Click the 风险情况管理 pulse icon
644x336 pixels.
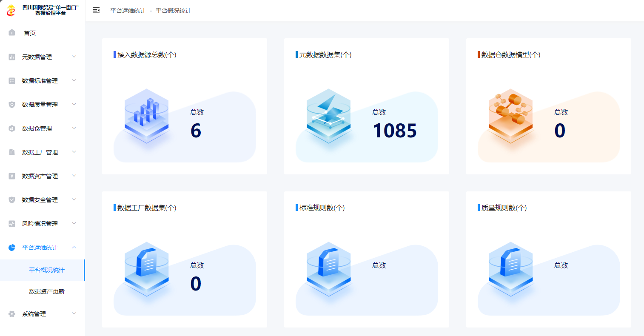(12, 224)
